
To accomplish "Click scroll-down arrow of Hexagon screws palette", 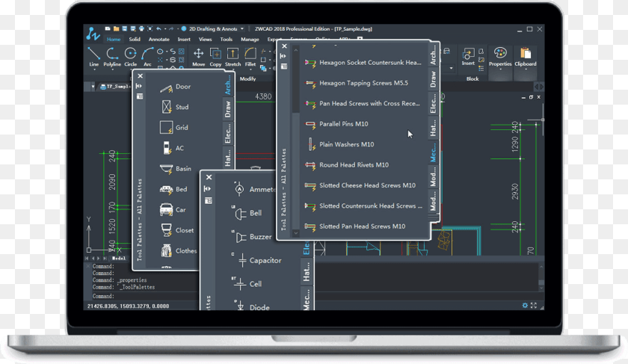I will click(x=295, y=232).
